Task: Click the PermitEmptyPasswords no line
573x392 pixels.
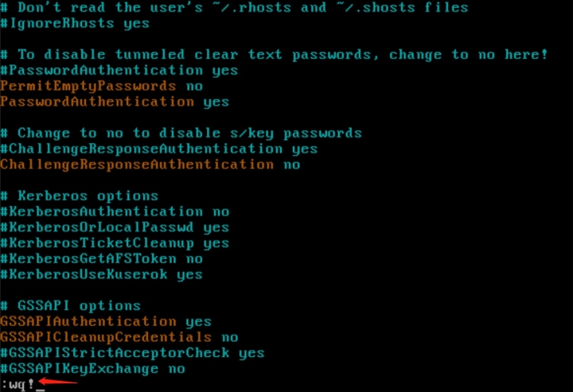Action: coord(102,87)
